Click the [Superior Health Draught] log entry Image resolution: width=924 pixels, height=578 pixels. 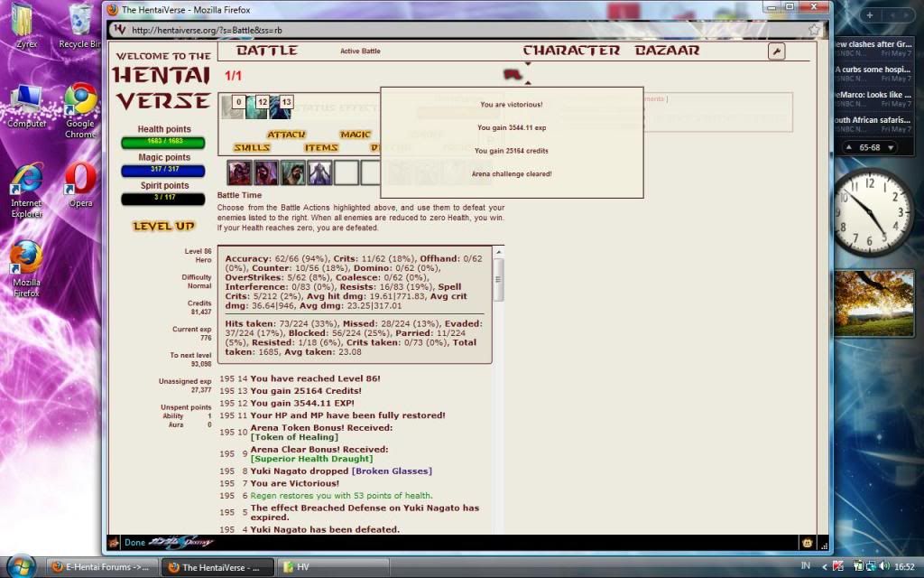pos(311,459)
